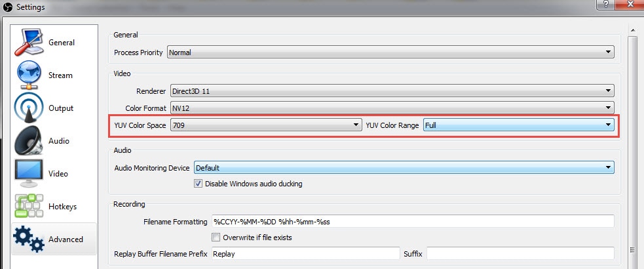The width and height of the screenshot is (644, 269).
Task: Open the YUV Color Range dropdown
Action: (518, 125)
